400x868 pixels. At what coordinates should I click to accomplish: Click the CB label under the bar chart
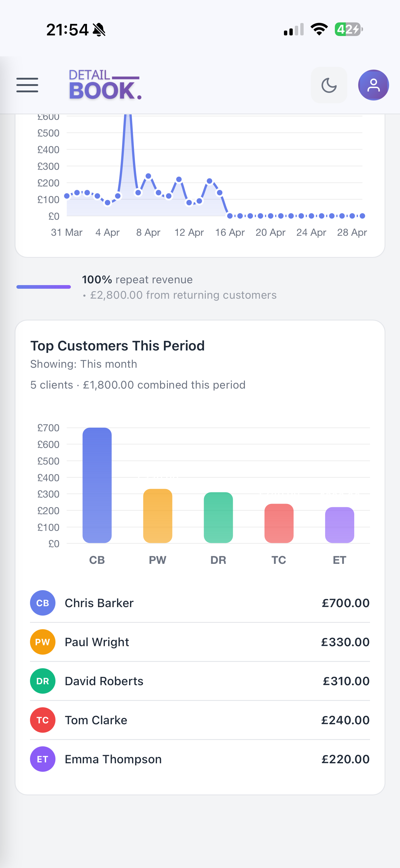point(97,560)
